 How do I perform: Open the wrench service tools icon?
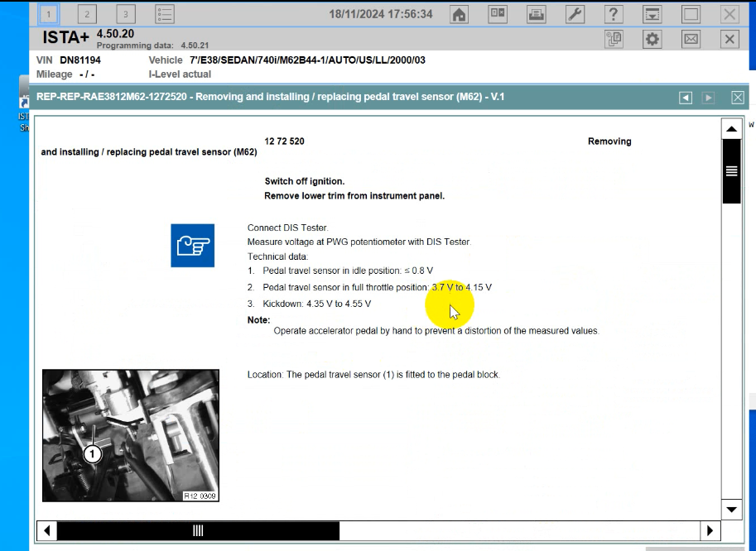(x=575, y=14)
